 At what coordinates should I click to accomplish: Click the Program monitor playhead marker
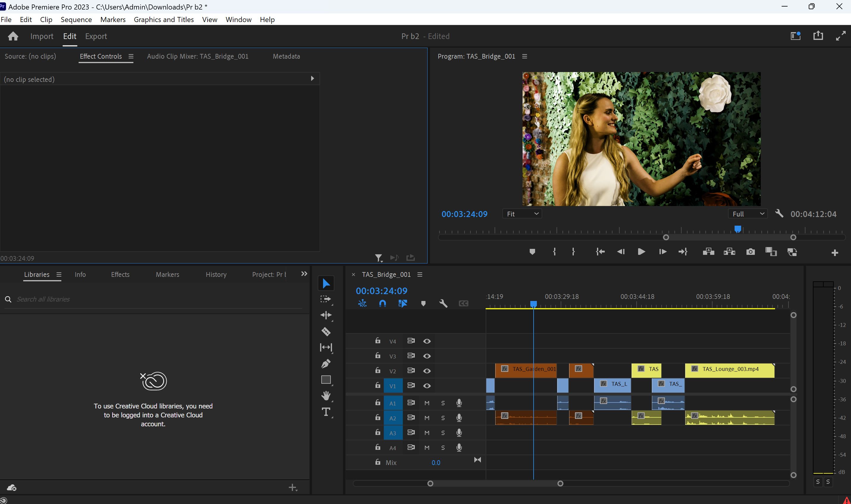pos(738,229)
